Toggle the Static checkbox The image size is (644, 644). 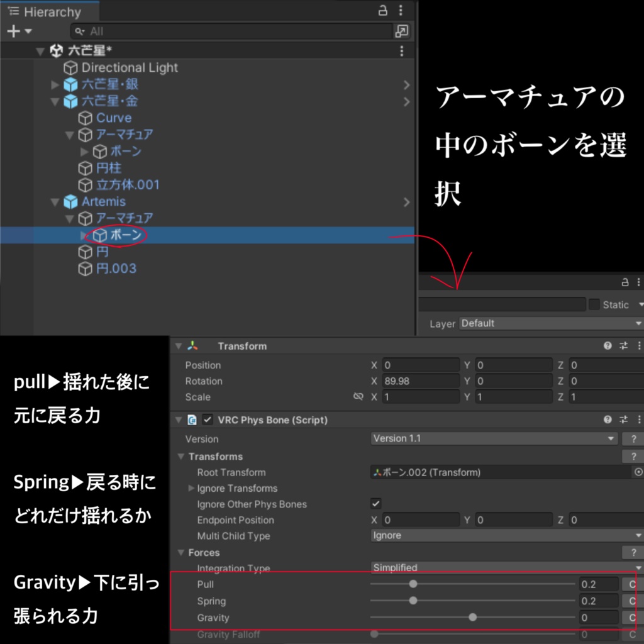(594, 304)
